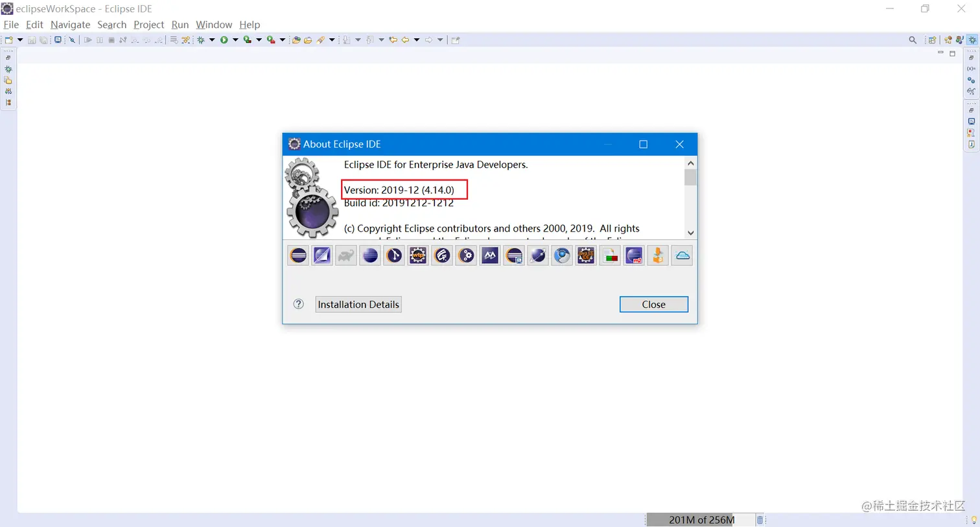
Task: Click the green Run launch icon
Action: tap(224, 40)
